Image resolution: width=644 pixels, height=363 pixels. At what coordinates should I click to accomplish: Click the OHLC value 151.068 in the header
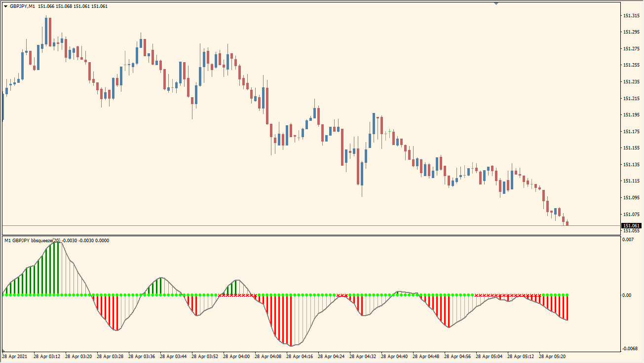64,6
